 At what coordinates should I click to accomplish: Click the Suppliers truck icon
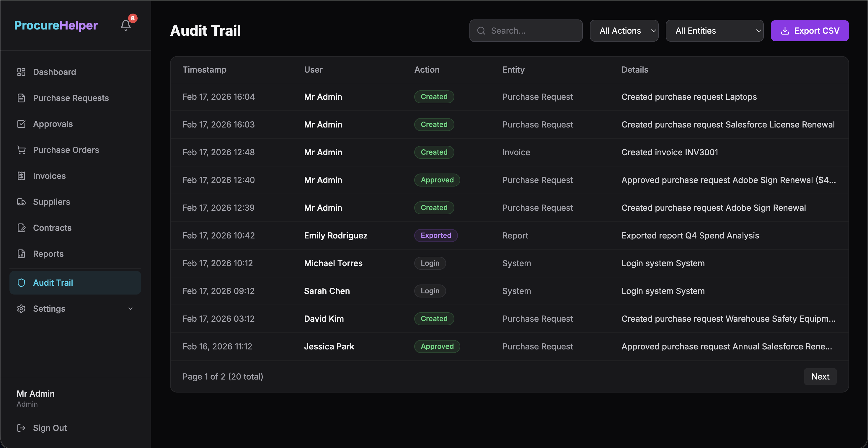pos(21,202)
